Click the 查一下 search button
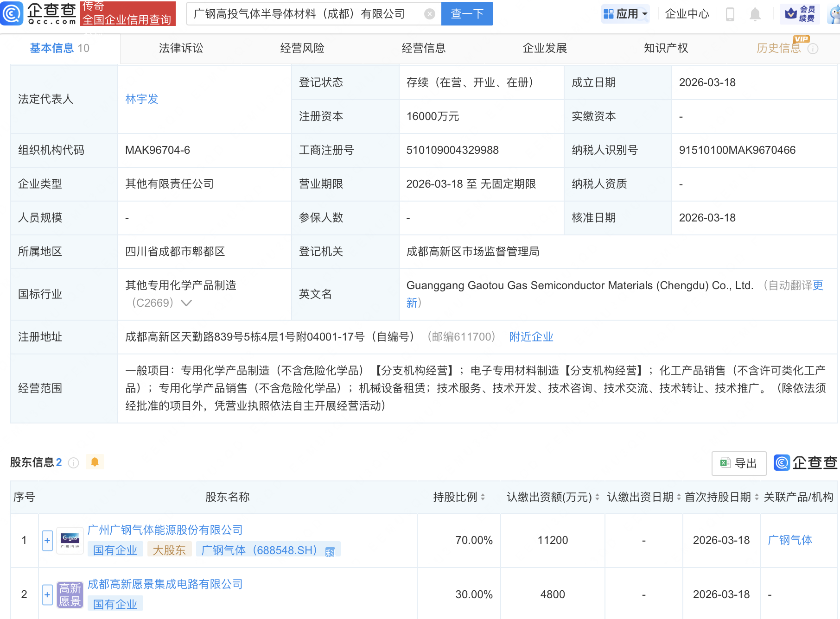Viewport: 840px width, 619px height. click(x=466, y=13)
